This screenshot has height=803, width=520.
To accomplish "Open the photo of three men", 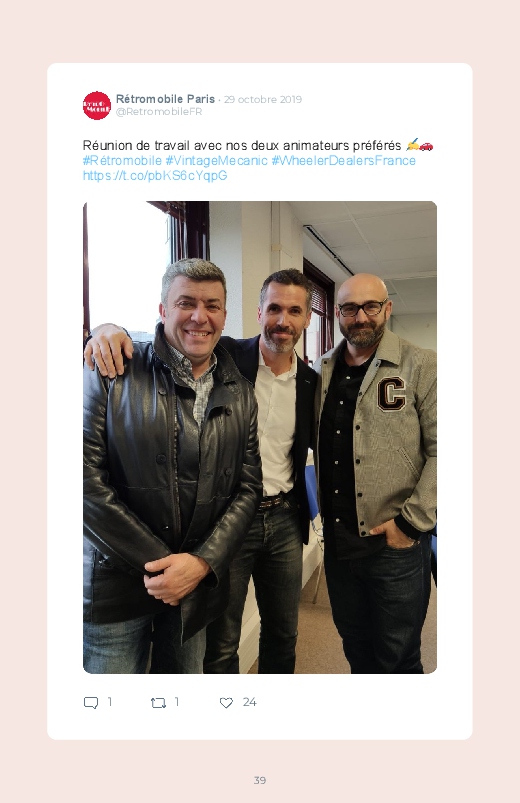I will coord(260,437).
